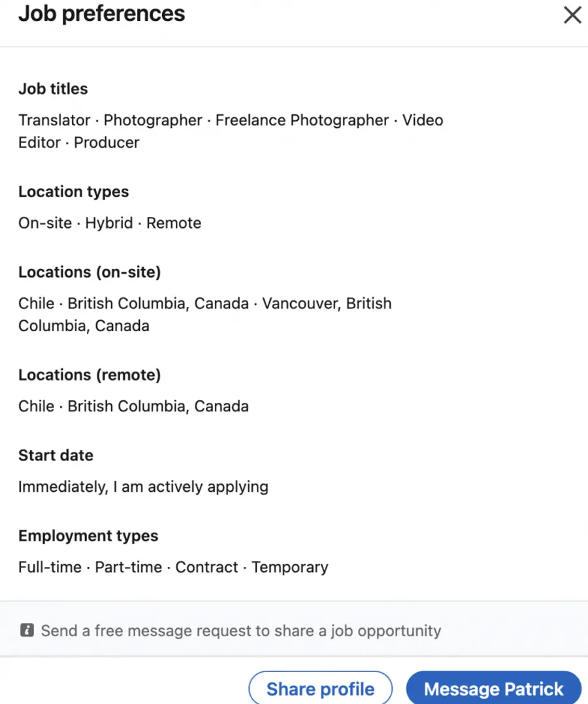
Task: Click the Share profile button
Action: point(320,688)
